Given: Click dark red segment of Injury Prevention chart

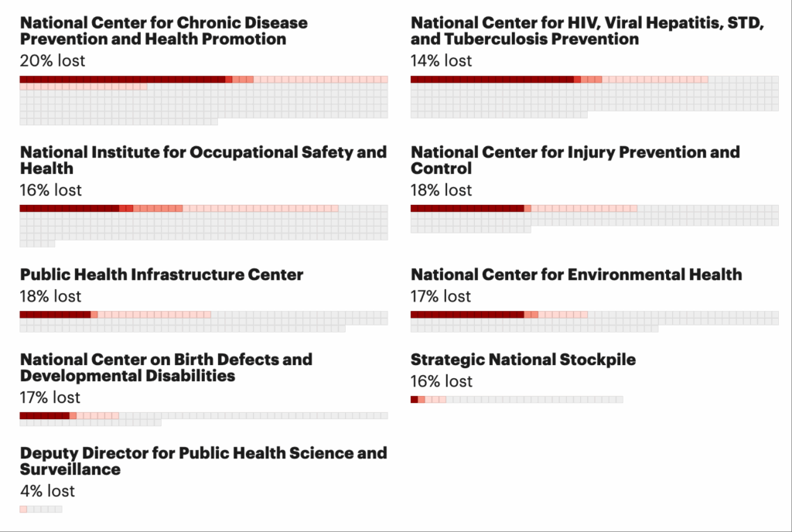Looking at the screenshot, I should tap(466, 209).
